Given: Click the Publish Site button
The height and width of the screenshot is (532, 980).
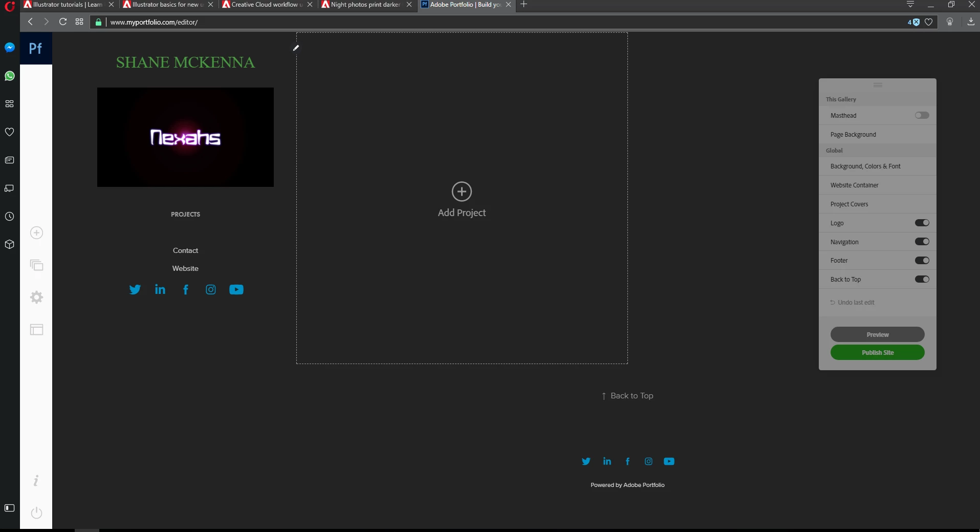Looking at the screenshot, I should (x=877, y=352).
